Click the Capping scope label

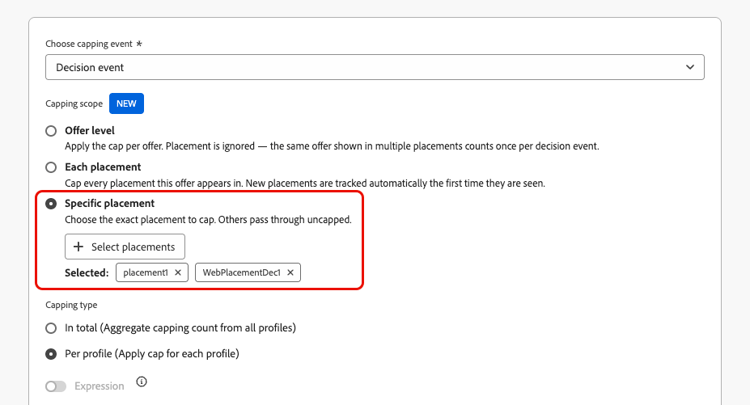[74, 104]
